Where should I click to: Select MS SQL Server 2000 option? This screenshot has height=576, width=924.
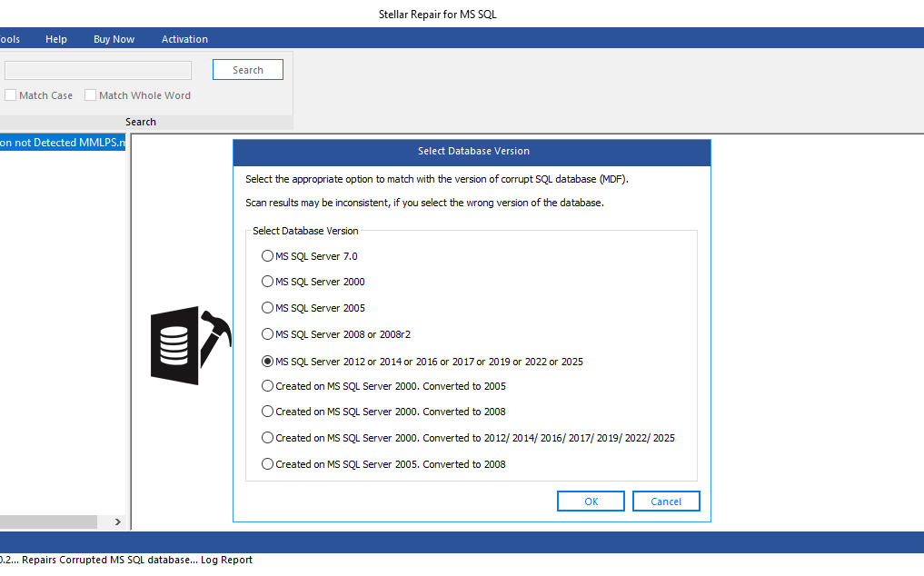(x=313, y=282)
